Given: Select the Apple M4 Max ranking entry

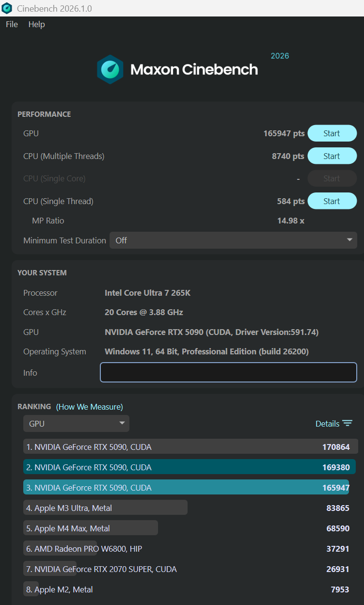Looking at the screenshot, I should point(91,528).
